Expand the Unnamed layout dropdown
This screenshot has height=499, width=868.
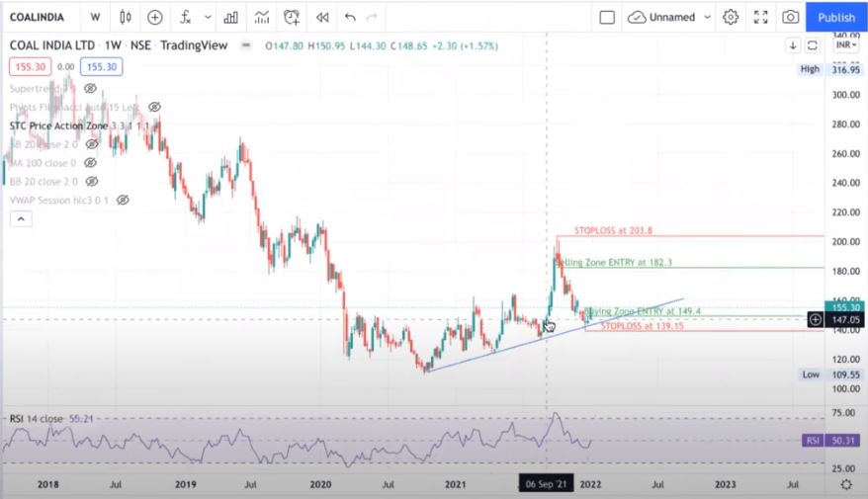pos(705,17)
